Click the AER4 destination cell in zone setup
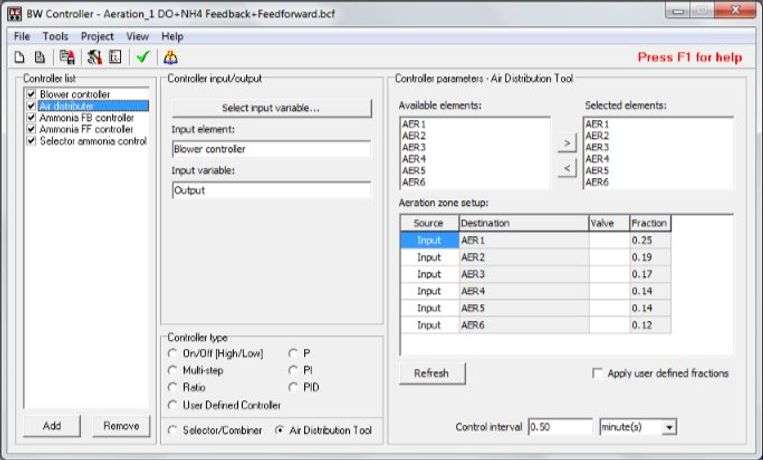 (524, 291)
